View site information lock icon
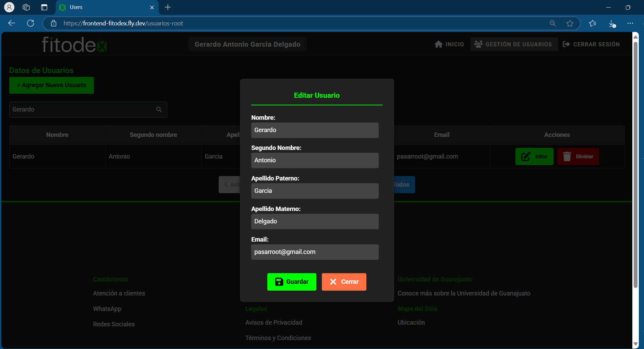 53,23
